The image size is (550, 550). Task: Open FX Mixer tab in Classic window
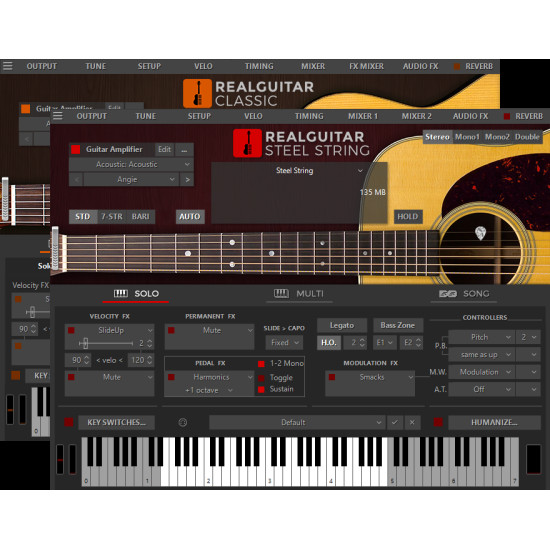(366, 66)
